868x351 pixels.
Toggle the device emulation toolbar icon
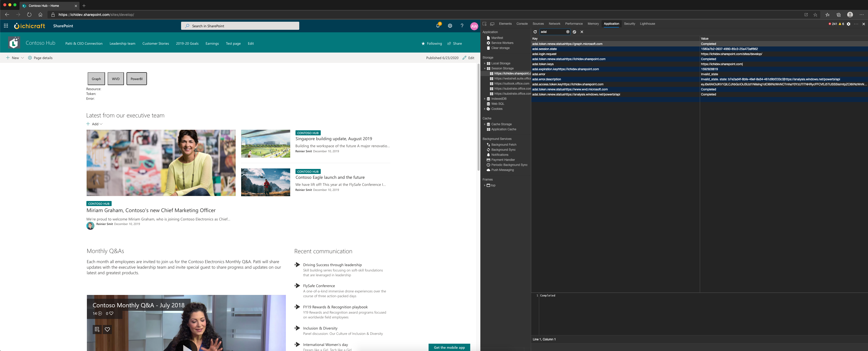point(492,24)
